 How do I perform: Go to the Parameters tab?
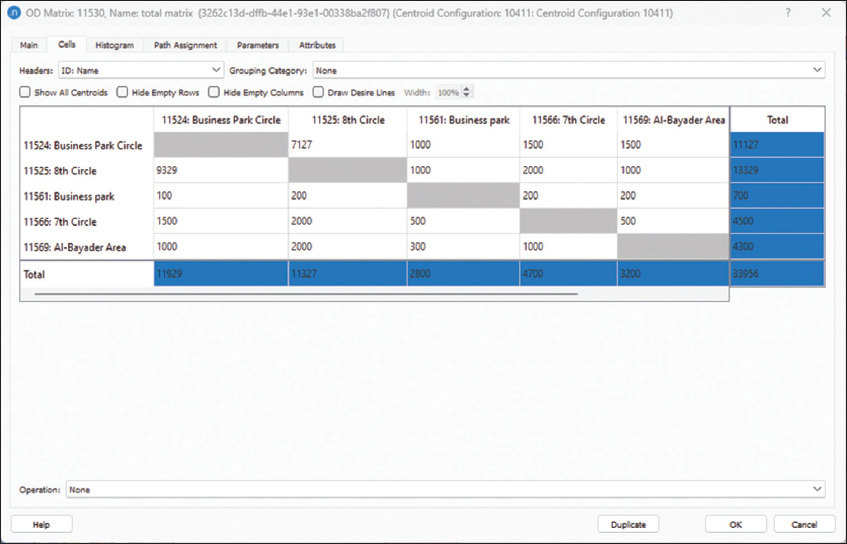(x=258, y=45)
